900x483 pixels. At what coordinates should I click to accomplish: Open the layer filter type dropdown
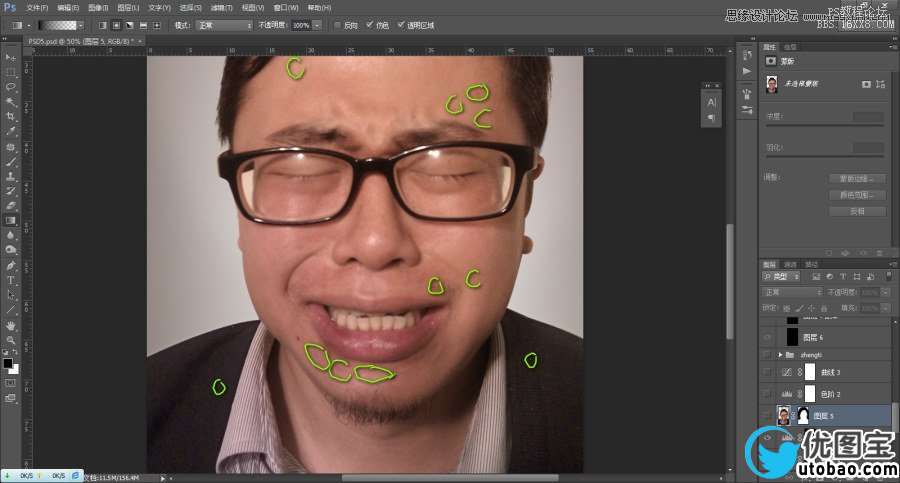click(782, 277)
